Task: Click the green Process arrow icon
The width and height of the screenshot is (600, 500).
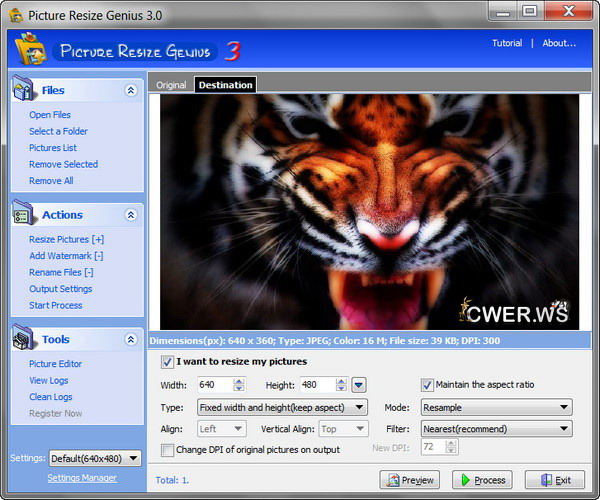Action: pos(464,480)
